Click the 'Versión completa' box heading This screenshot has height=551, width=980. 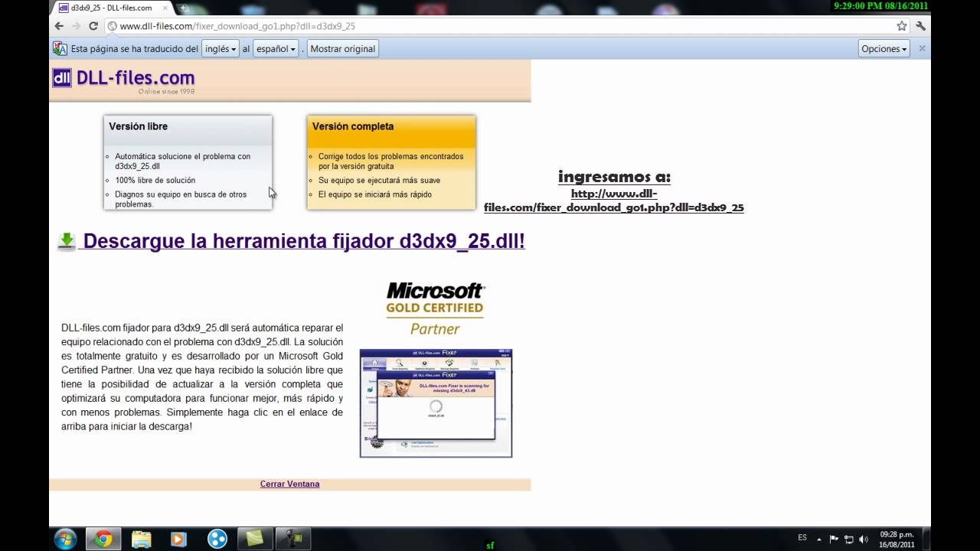(x=353, y=126)
